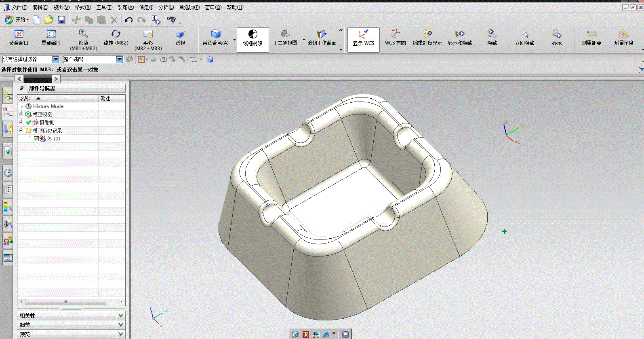Activate the 旋转 (MB2) rotate tool
Screen dimensions: 644x339
point(116,34)
